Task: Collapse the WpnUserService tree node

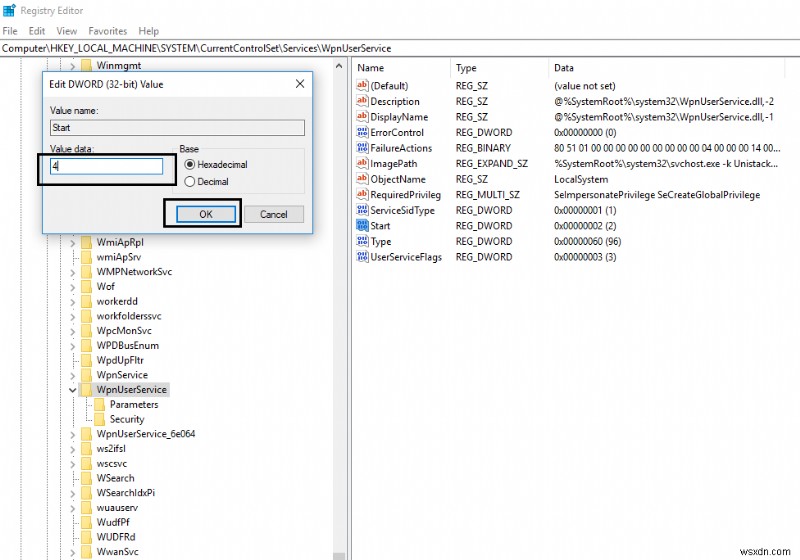Action: tap(72, 390)
